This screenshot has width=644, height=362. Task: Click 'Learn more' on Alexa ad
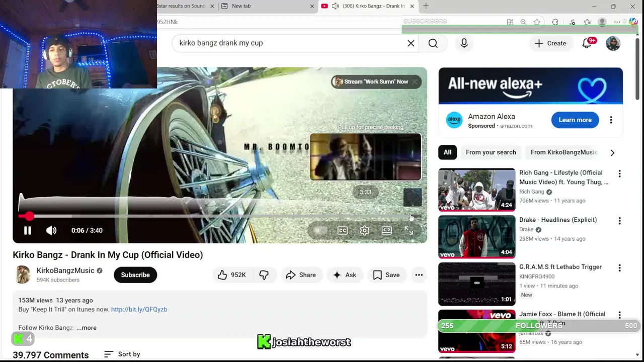click(x=575, y=120)
